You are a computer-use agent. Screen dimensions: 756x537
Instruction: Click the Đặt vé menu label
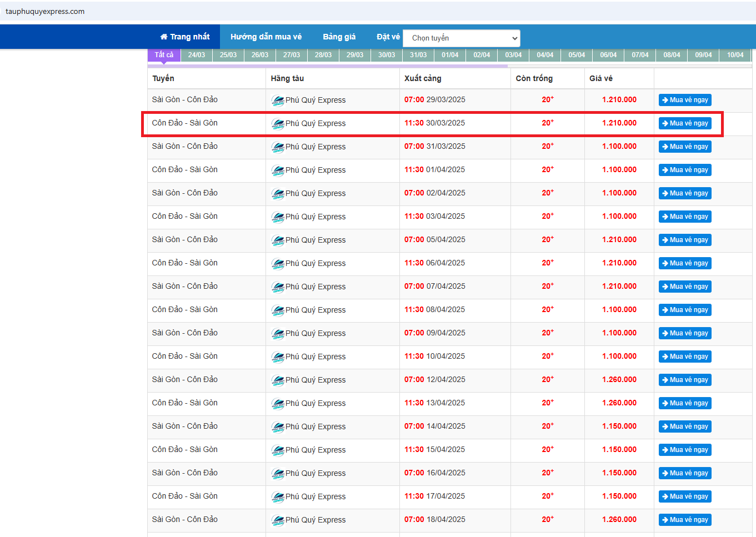tap(388, 37)
